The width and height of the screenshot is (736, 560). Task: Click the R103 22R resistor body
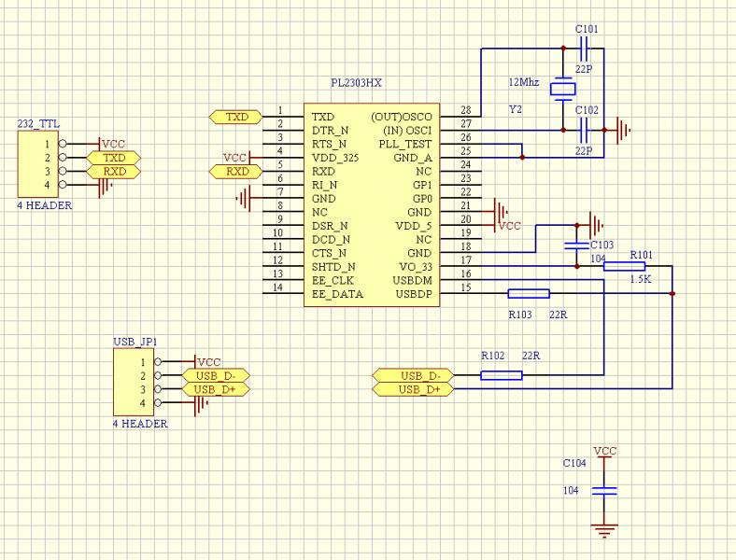coord(528,294)
